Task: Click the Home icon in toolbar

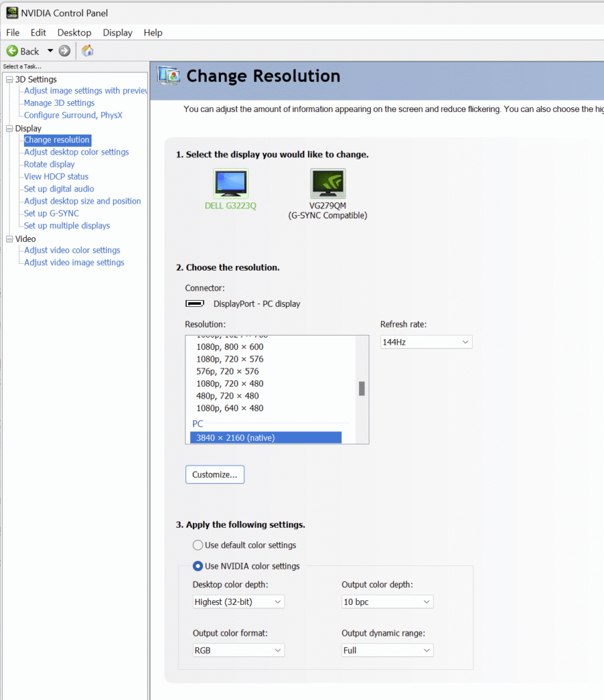Action: click(88, 51)
